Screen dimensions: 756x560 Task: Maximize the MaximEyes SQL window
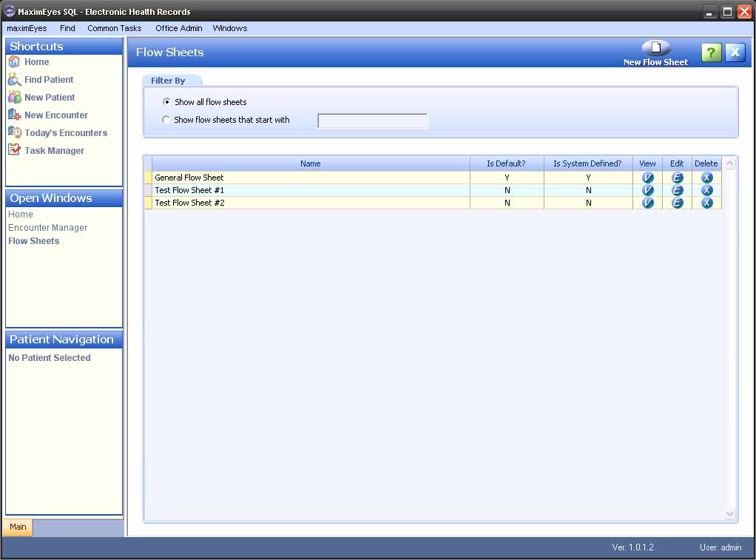(x=728, y=12)
